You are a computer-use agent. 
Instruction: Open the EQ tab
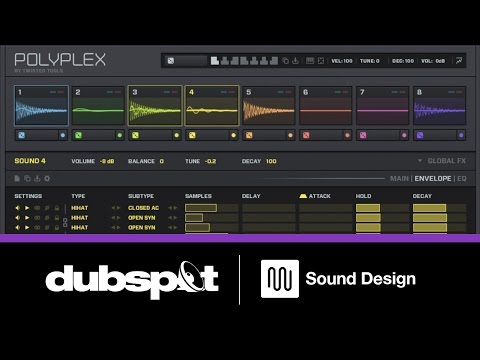(x=462, y=179)
